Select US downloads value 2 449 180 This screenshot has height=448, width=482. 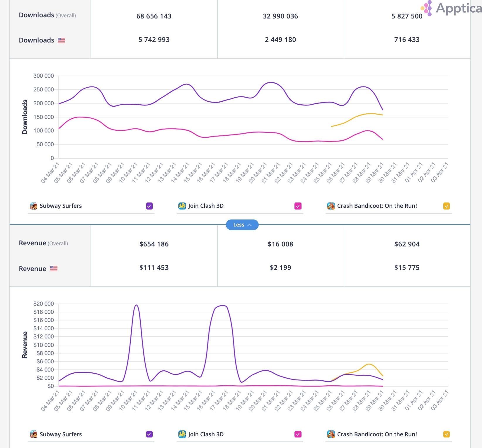[280, 40]
